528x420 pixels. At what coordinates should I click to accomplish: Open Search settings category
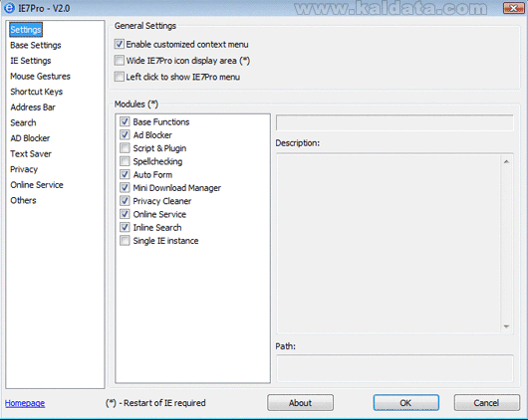pos(23,122)
